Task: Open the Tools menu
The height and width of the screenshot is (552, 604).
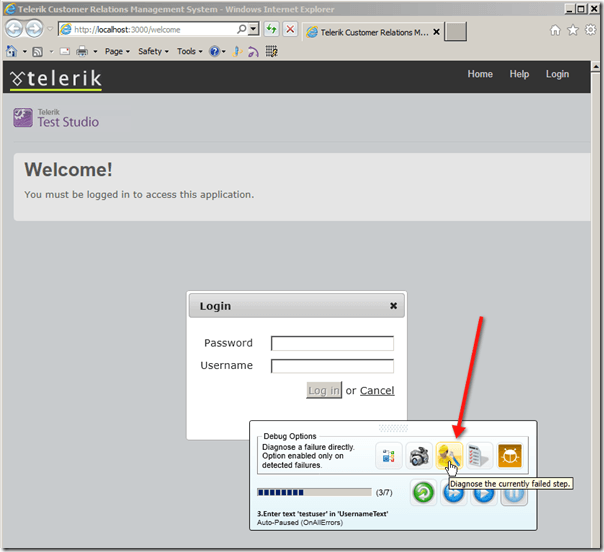Action: pos(189,51)
